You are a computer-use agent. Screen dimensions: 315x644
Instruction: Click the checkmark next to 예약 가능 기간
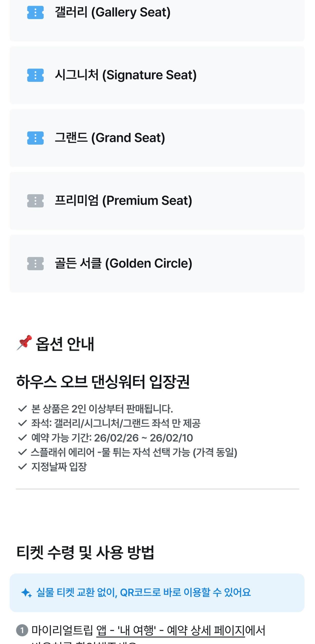point(23,438)
